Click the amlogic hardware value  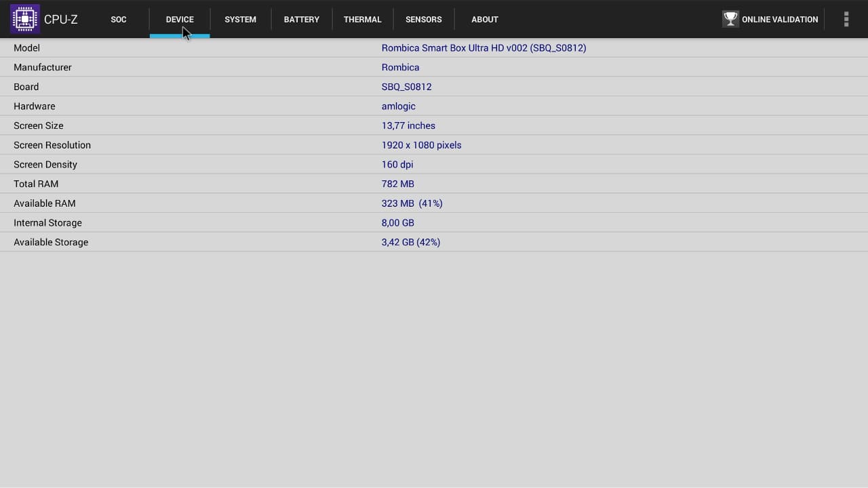(x=399, y=106)
